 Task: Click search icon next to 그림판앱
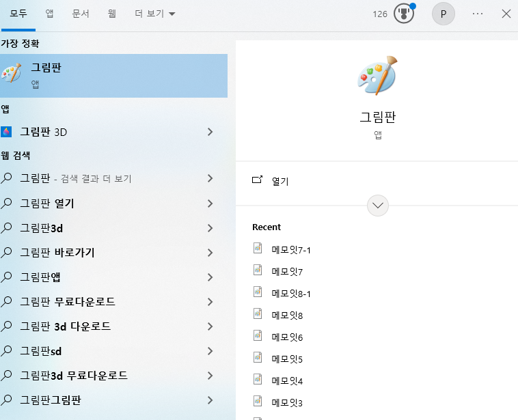click(x=6, y=277)
